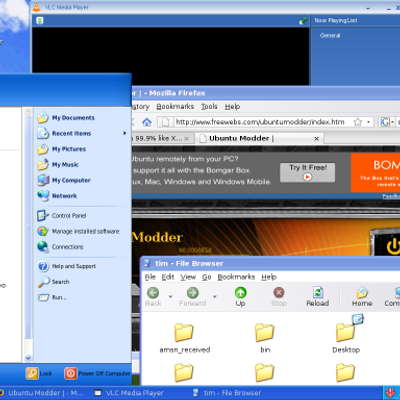Click red system tray icon
The height and width of the screenshot is (400, 400).
(390, 393)
